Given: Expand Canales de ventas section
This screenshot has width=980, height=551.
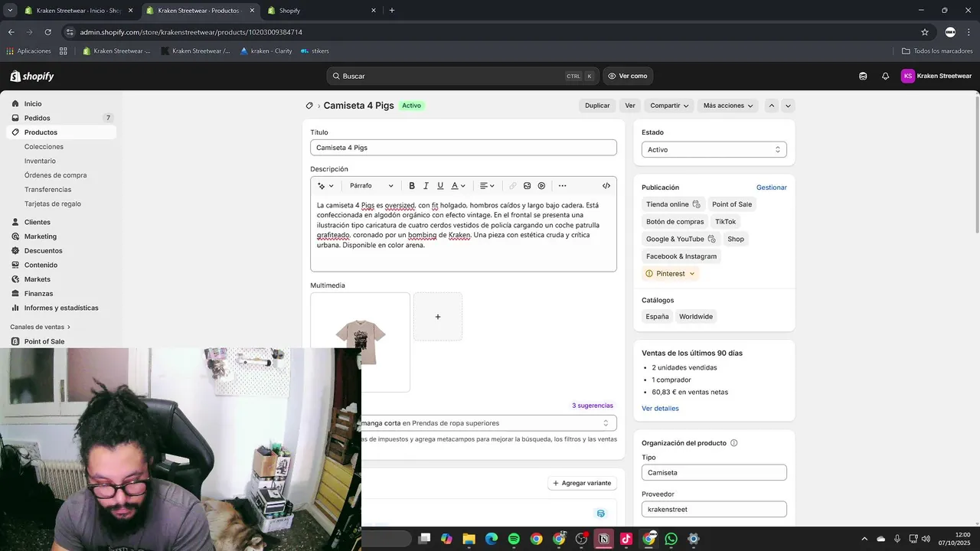Looking at the screenshot, I should (x=41, y=328).
